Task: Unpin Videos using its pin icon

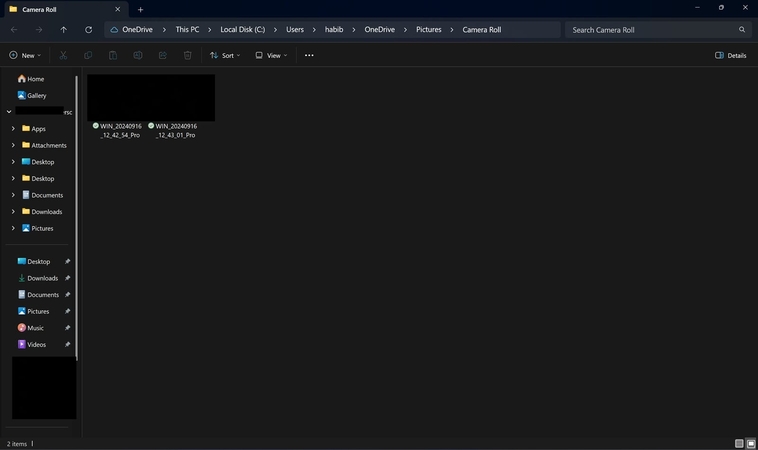Action: coord(68,344)
